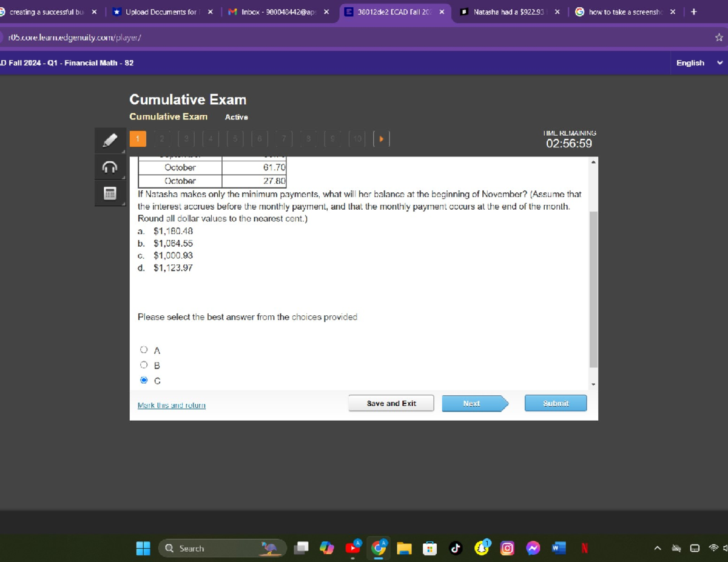Switch to Chrome on the taskbar
This screenshot has height=562, width=728.
click(379, 548)
